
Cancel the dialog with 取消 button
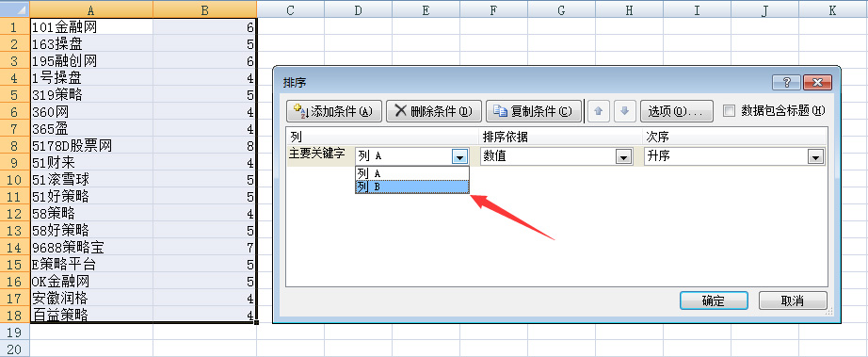793,301
